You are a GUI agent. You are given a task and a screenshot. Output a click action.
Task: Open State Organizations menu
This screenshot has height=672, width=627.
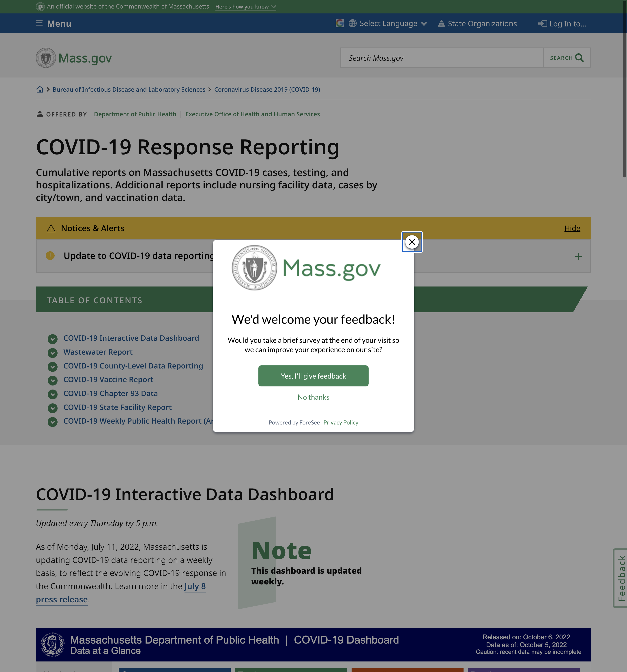point(477,23)
